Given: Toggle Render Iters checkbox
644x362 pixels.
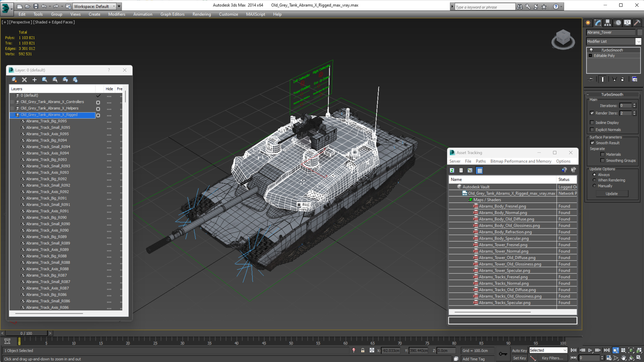Looking at the screenshot, I should tap(592, 113).
